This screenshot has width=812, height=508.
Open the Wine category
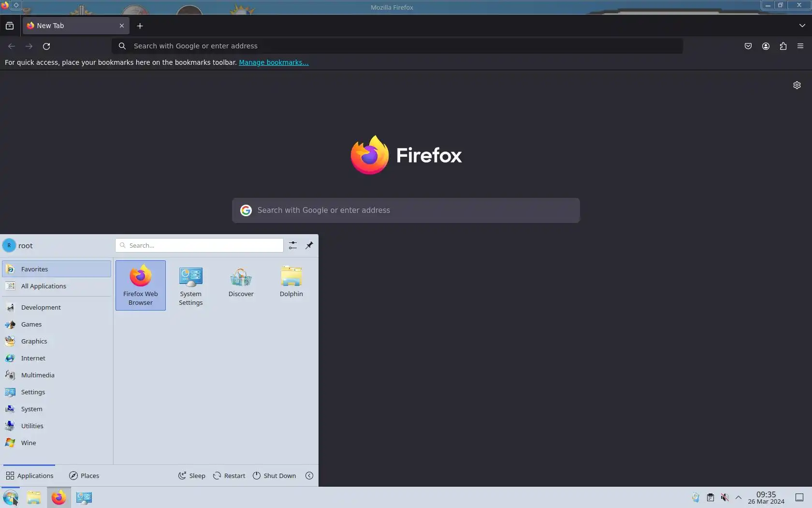click(57, 443)
